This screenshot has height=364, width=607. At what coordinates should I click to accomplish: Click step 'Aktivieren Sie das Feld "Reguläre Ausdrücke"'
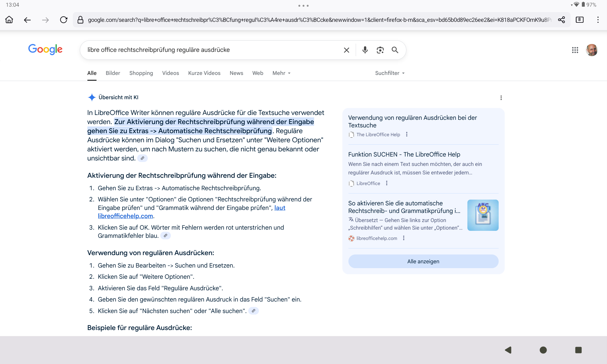[160, 288]
